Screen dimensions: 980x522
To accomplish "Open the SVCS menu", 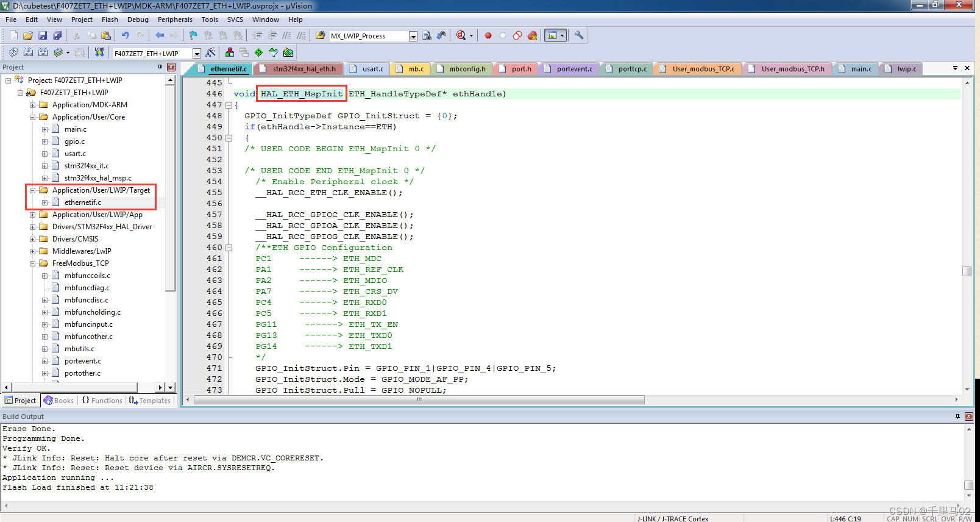I will coord(235,20).
